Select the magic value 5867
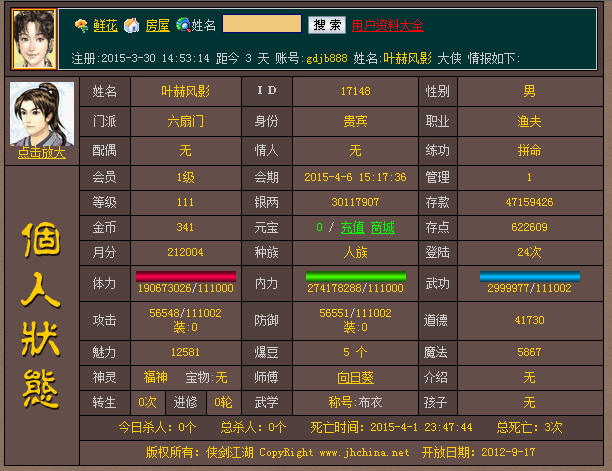 pyautogui.click(x=530, y=352)
